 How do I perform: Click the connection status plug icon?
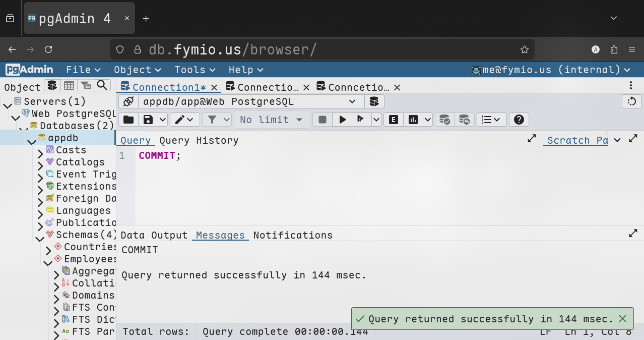tap(128, 101)
